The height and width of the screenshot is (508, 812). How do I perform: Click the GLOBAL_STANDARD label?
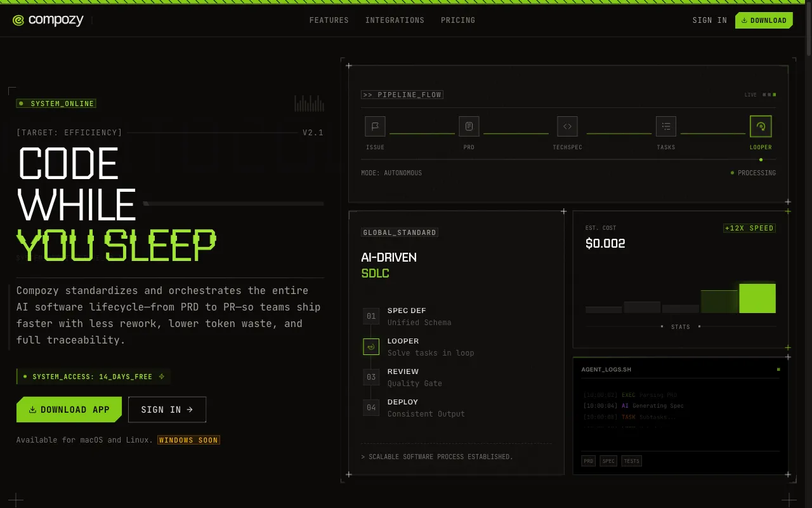tap(400, 232)
